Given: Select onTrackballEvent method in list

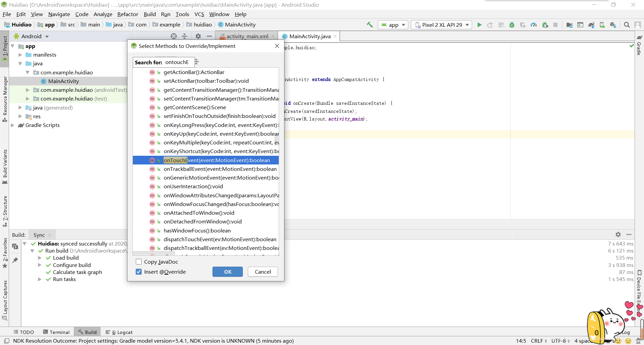Looking at the screenshot, I should [x=206, y=169].
